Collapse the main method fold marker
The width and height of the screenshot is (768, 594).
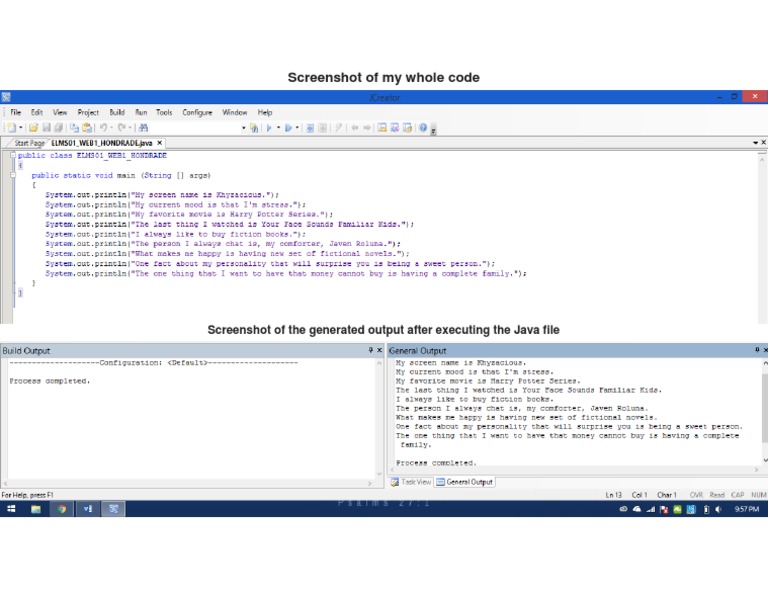(x=13, y=175)
